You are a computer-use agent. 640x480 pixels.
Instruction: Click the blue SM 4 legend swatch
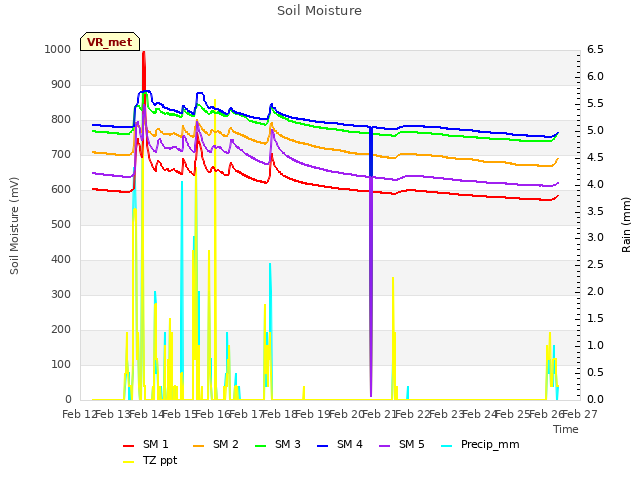pos(323,446)
